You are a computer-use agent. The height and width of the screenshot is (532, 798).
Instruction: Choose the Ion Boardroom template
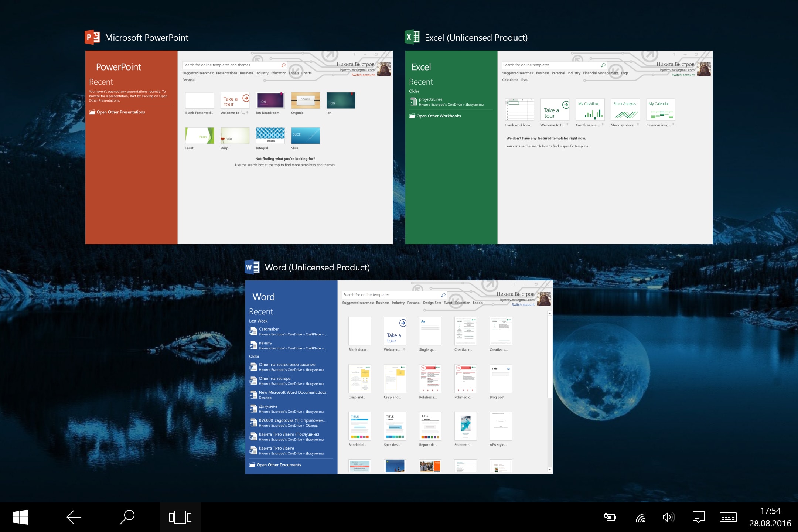270,100
